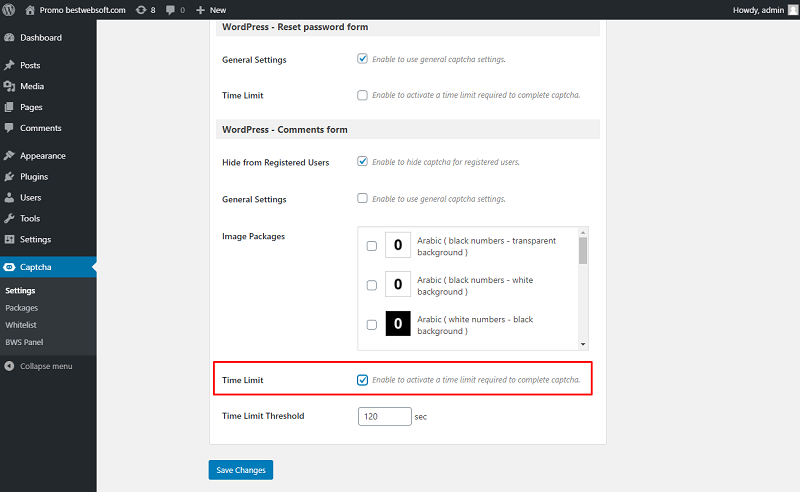The height and width of the screenshot is (492, 800).
Task: Click the Users person icon
Action: point(9,197)
